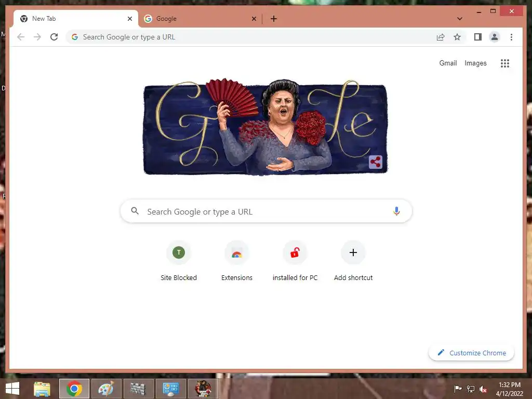This screenshot has height=399, width=532.
Task: Open Action Center flag in system tray
Action: point(458,389)
